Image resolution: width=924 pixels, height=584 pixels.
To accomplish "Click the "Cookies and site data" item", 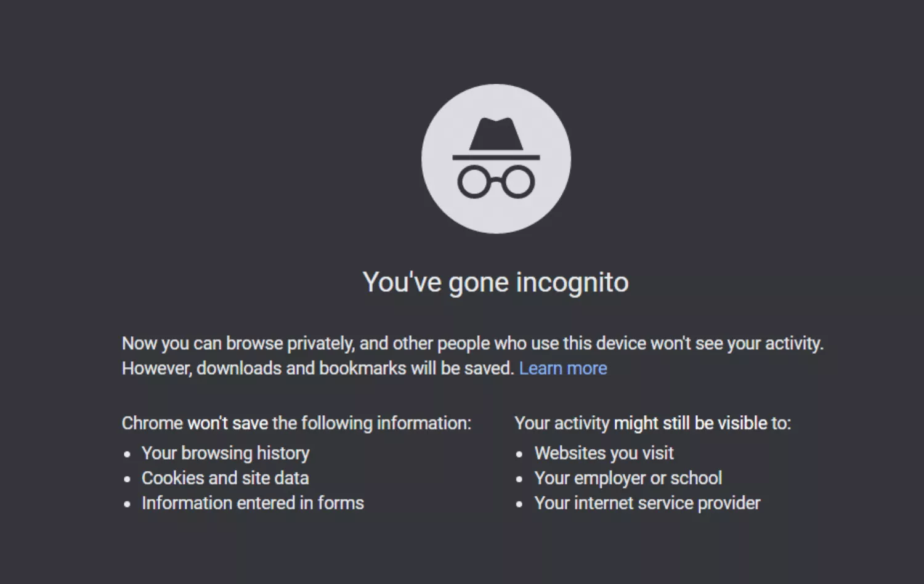I will click(225, 478).
